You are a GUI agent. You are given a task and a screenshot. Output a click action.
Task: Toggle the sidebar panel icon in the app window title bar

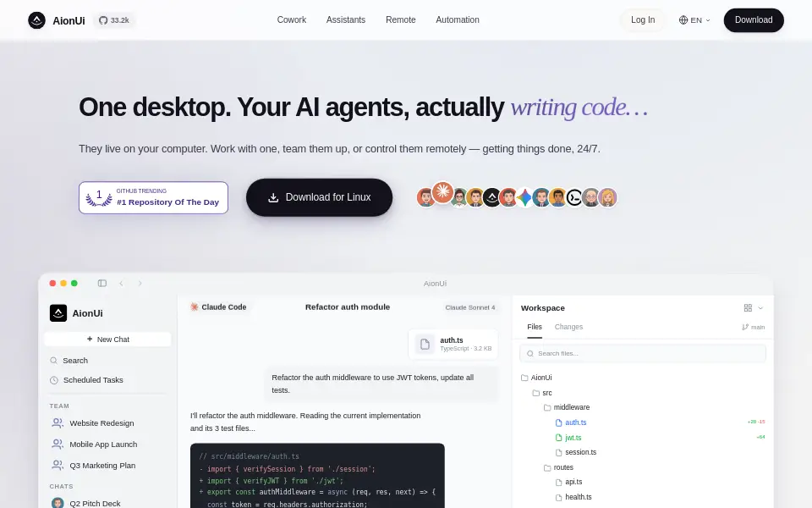(102, 283)
